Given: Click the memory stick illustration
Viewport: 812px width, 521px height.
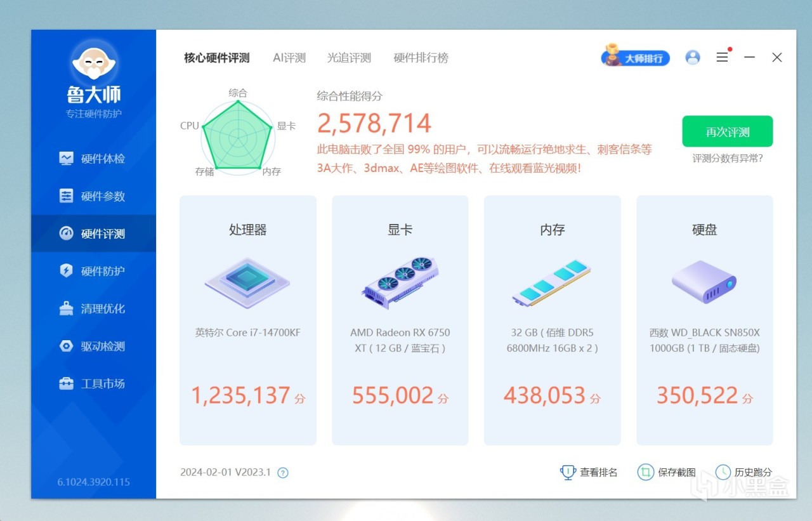Looking at the screenshot, I should click(x=551, y=283).
